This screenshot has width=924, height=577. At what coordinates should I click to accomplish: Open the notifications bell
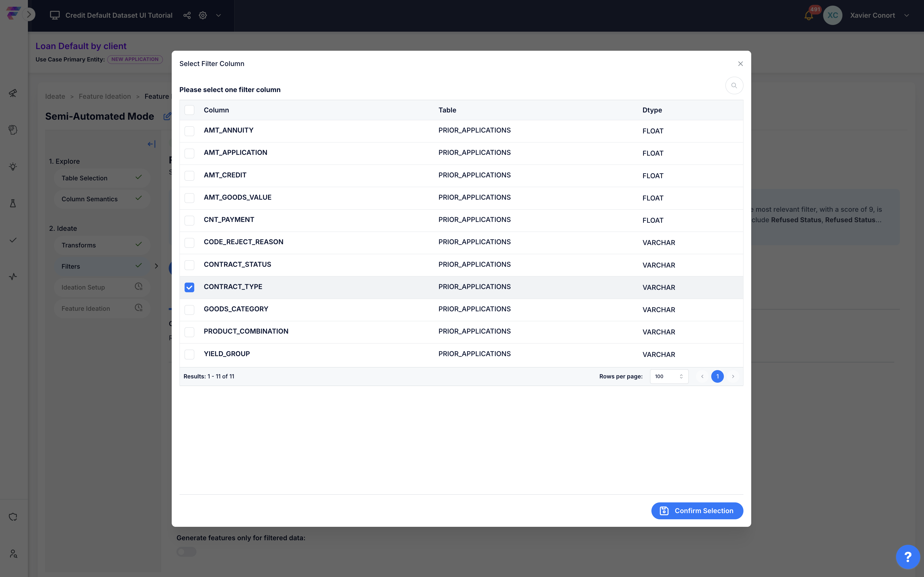[x=808, y=16]
